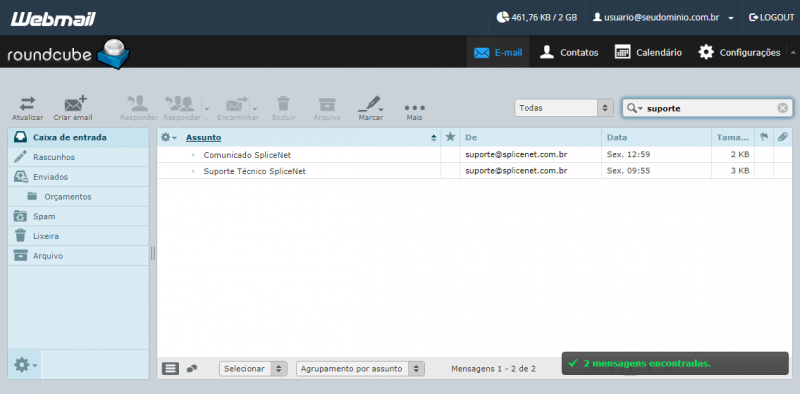Switch to list view icon in the footer
This screenshot has width=800, height=394.
point(170,368)
